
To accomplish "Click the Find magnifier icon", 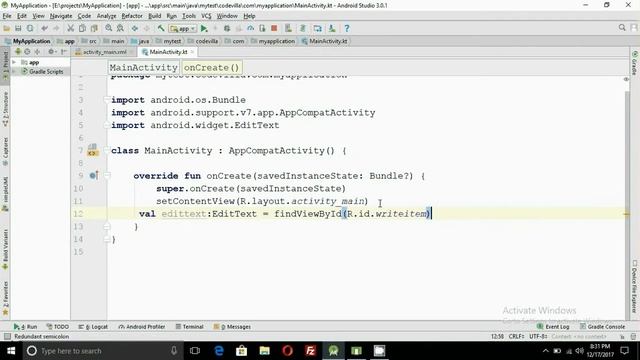I will 109,29.
